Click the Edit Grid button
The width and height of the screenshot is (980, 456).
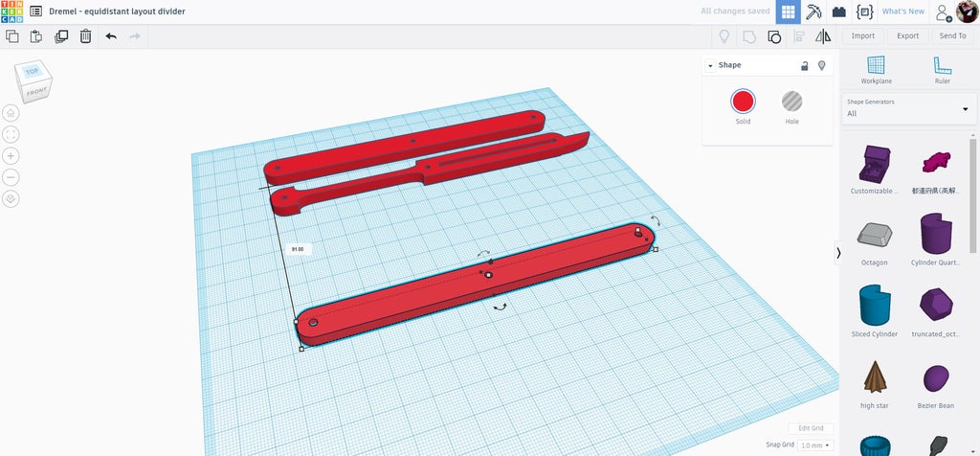pos(811,428)
